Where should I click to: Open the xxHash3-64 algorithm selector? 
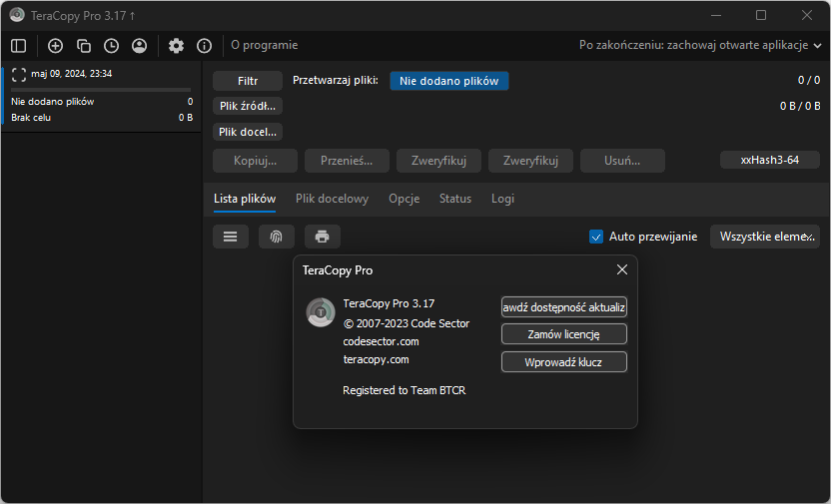click(x=769, y=160)
